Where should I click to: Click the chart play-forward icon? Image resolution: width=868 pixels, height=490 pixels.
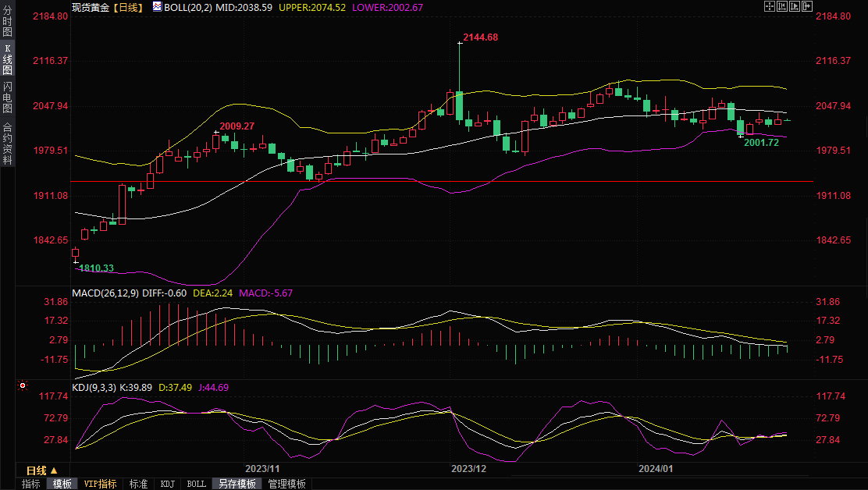[x=794, y=6]
